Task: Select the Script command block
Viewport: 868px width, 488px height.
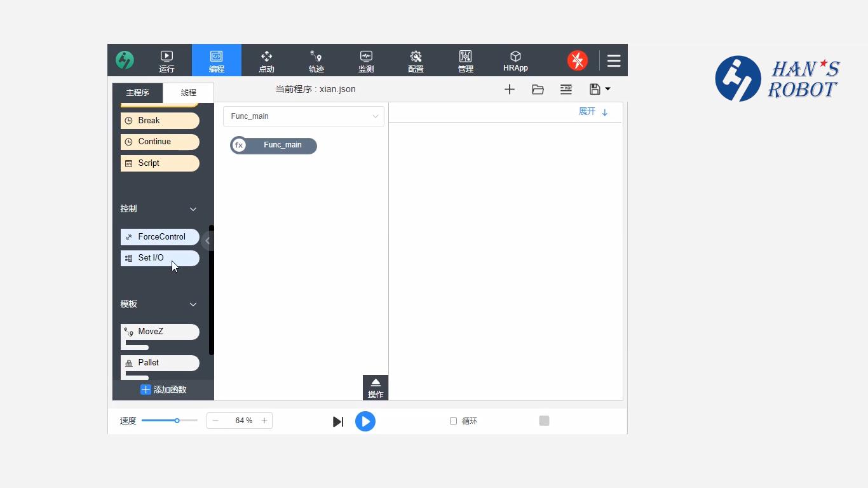Action: click(x=160, y=163)
